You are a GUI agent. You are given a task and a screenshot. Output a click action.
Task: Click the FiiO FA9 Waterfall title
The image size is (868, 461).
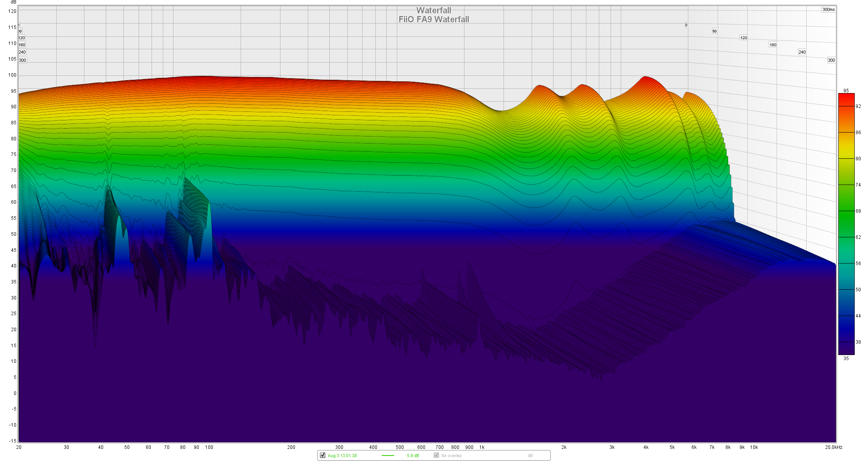pos(434,19)
